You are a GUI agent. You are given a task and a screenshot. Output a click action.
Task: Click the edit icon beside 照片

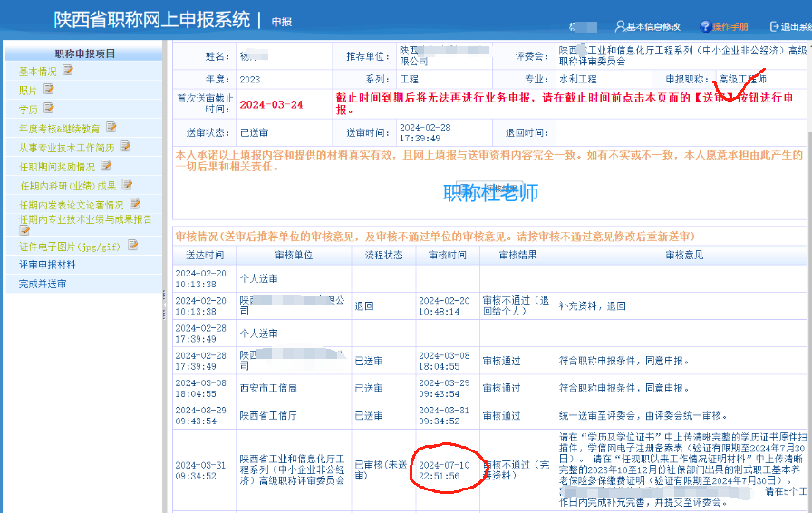[x=49, y=90]
